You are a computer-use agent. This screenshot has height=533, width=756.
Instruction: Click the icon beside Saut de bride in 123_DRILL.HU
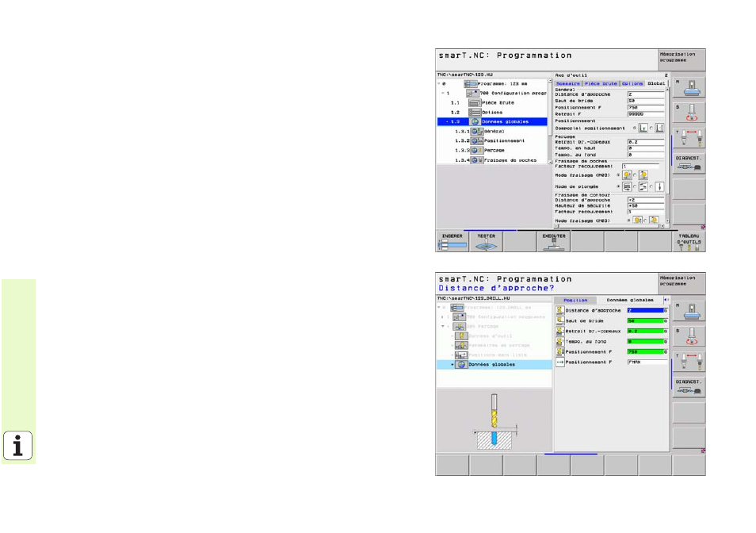[x=559, y=320]
